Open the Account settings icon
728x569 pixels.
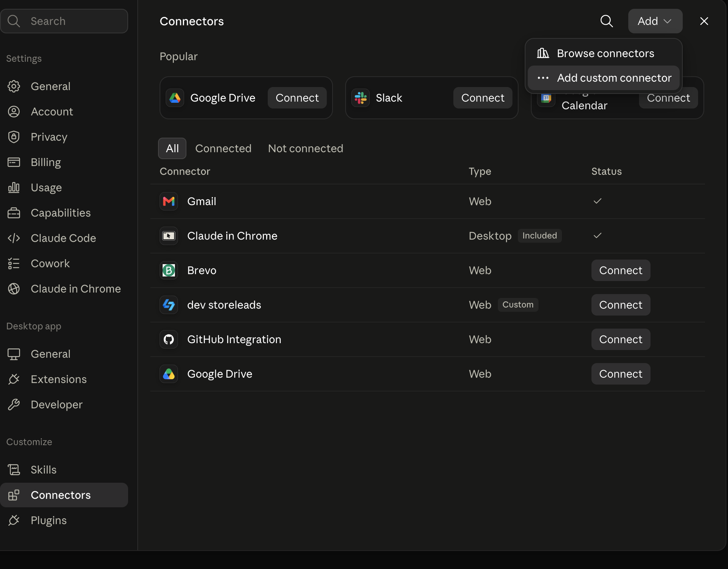click(x=14, y=112)
